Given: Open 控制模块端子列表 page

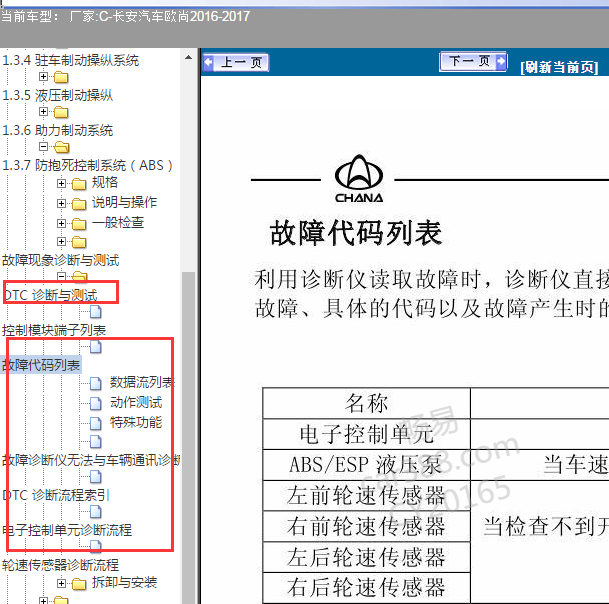Looking at the screenshot, I should pyautogui.click(x=54, y=330).
